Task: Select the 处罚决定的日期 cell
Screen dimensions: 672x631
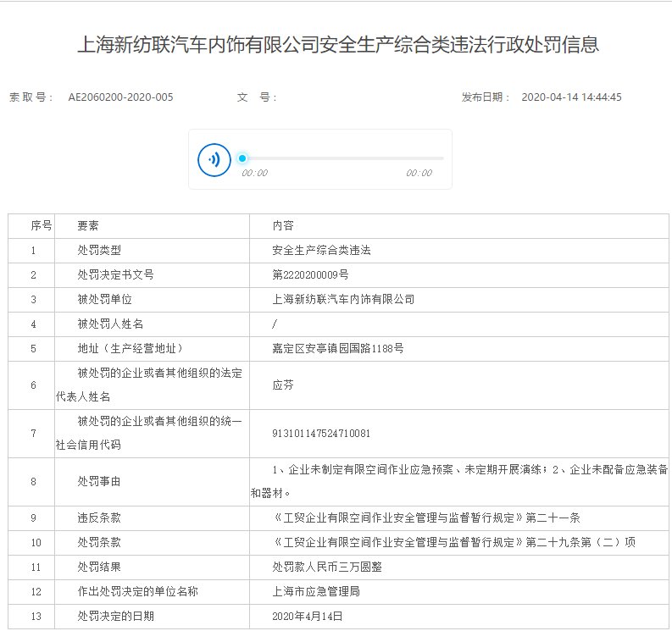Action: pos(153,617)
